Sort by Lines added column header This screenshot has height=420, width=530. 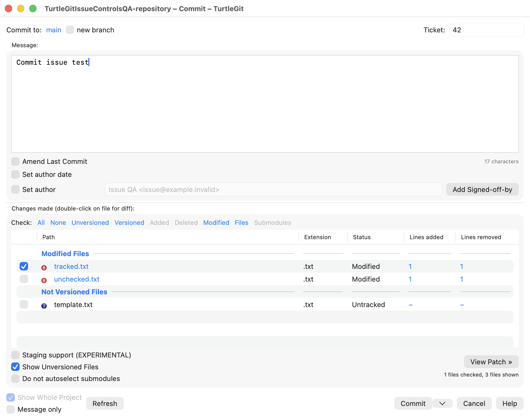click(x=430, y=237)
